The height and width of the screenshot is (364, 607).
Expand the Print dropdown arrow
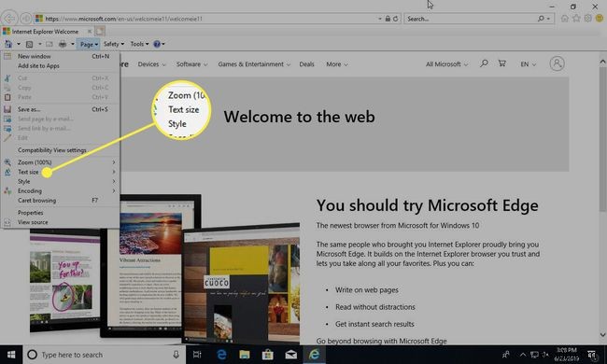tap(73, 44)
